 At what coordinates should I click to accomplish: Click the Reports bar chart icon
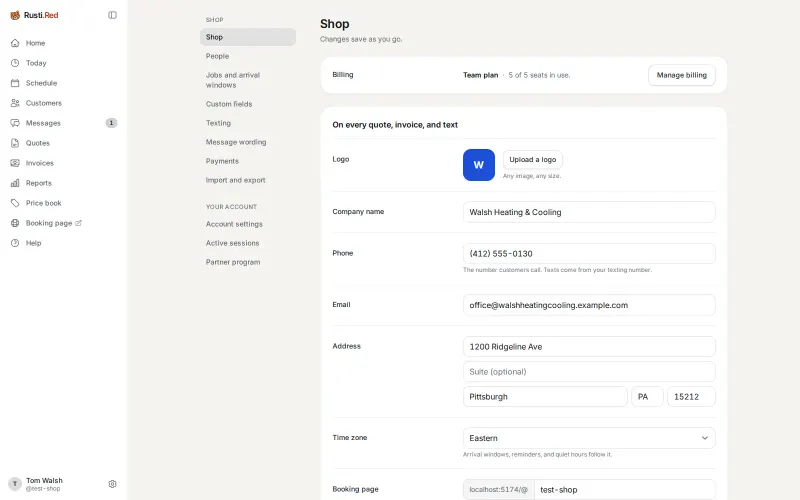15,183
